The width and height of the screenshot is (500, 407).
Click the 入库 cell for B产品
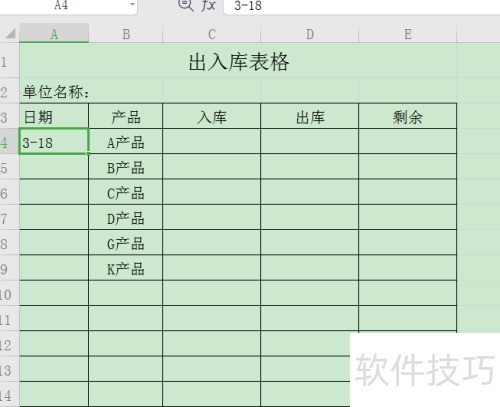[x=212, y=167]
